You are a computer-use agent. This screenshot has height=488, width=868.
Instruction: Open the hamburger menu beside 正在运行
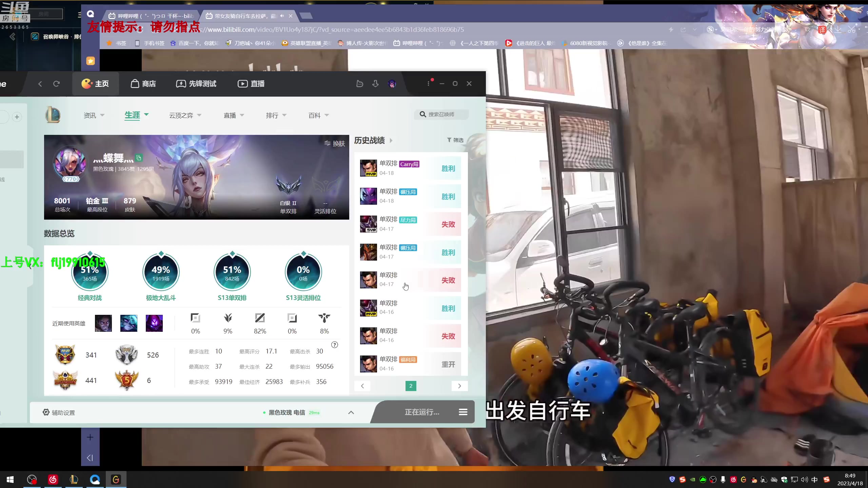463,412
